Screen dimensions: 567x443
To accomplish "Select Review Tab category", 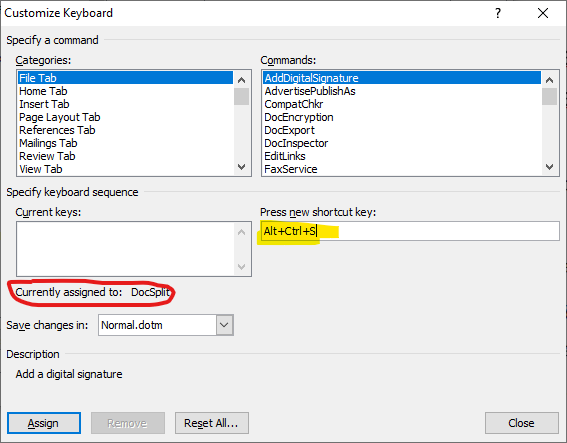I will (x=125, y=156).
